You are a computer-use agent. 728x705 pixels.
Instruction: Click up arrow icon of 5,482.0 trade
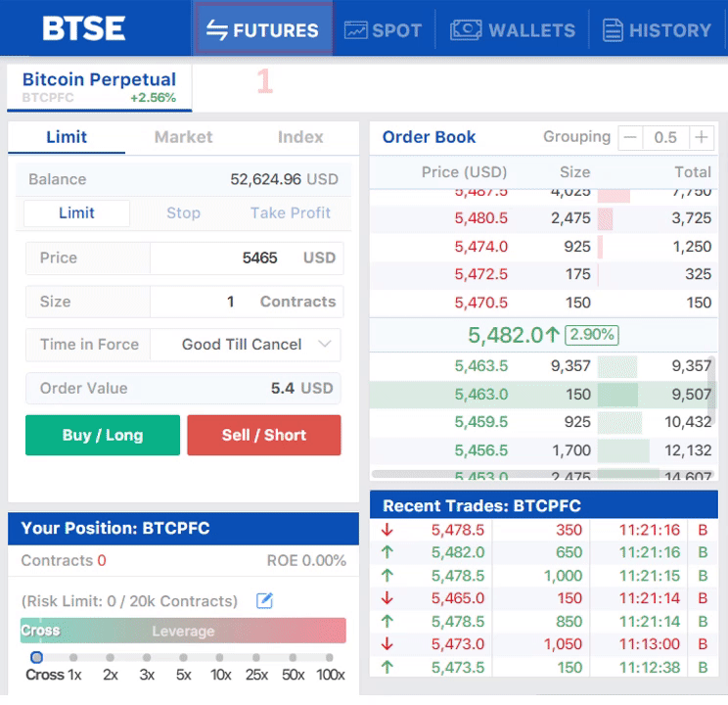[387, 552]
